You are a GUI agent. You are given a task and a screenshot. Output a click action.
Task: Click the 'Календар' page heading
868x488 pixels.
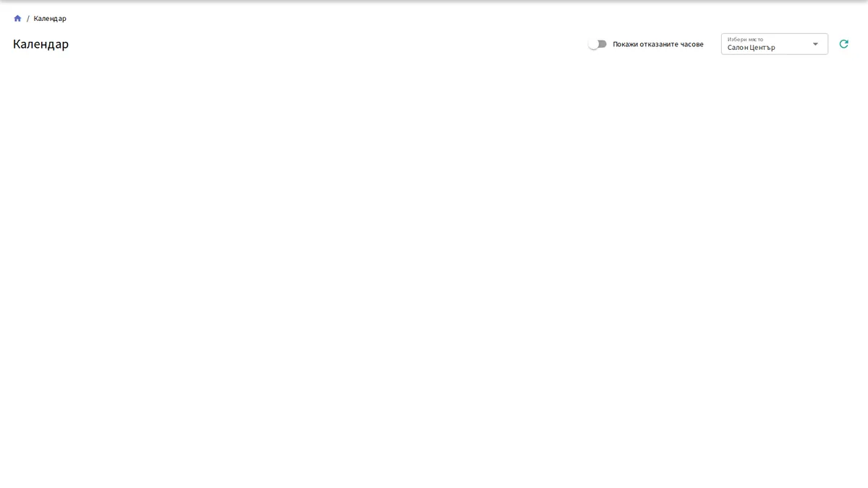(x=41, y=44)
